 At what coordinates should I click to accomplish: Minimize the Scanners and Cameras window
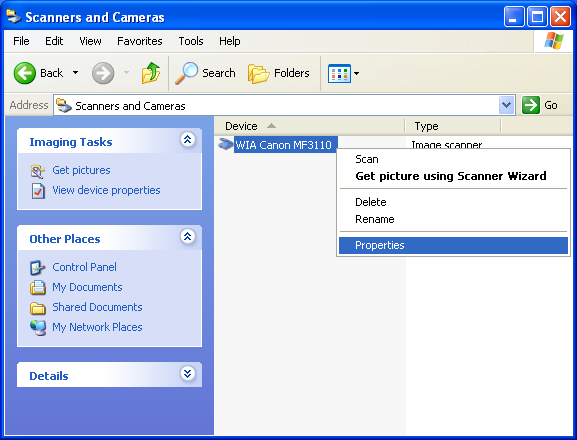514,17
